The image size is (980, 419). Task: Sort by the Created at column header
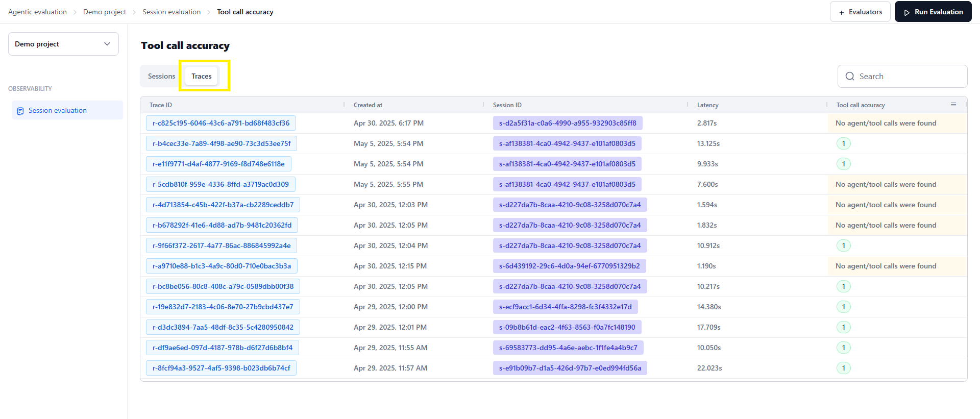coord(367,105)
